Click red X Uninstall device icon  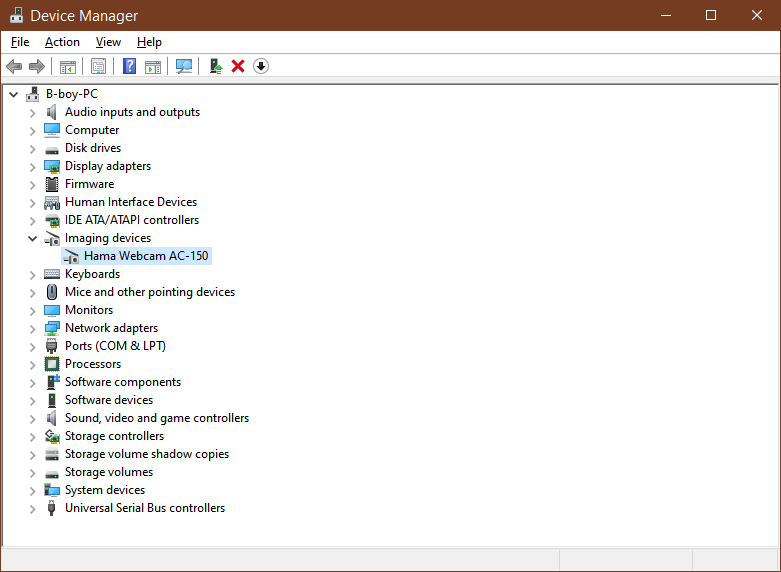click(x=238, y=66)
